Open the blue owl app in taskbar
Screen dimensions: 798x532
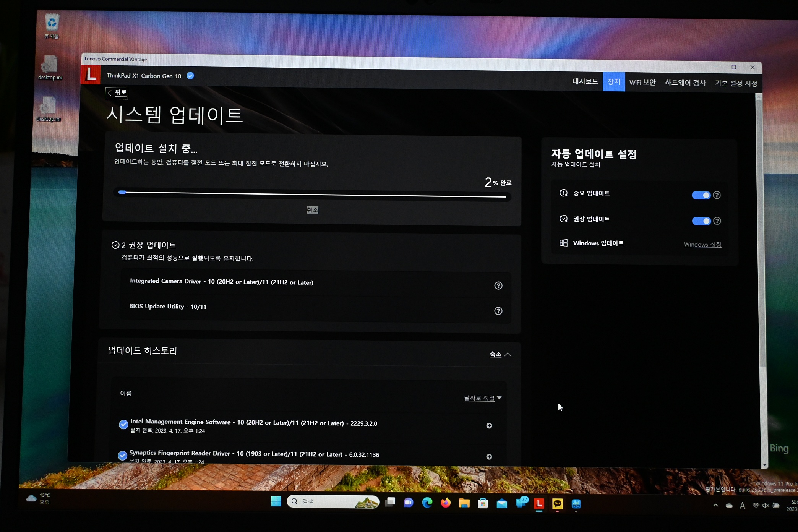(x=576, y=504)
